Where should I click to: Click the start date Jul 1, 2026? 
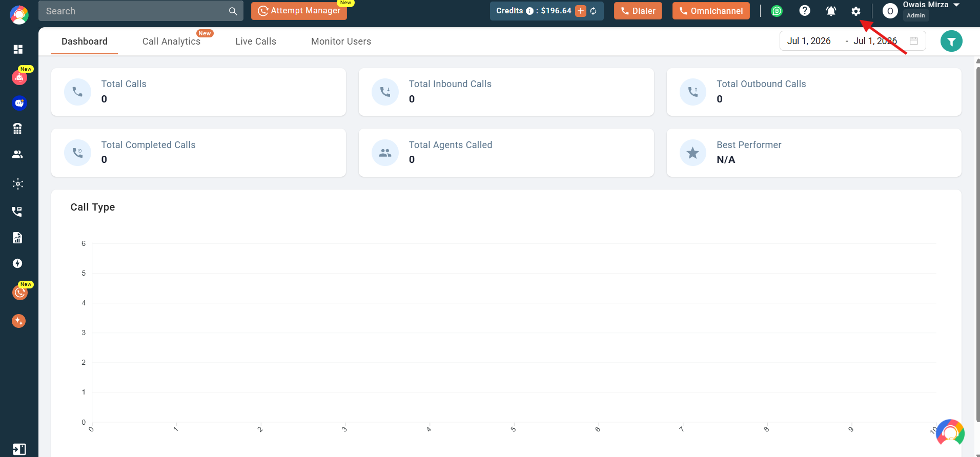tap(809, 41)
